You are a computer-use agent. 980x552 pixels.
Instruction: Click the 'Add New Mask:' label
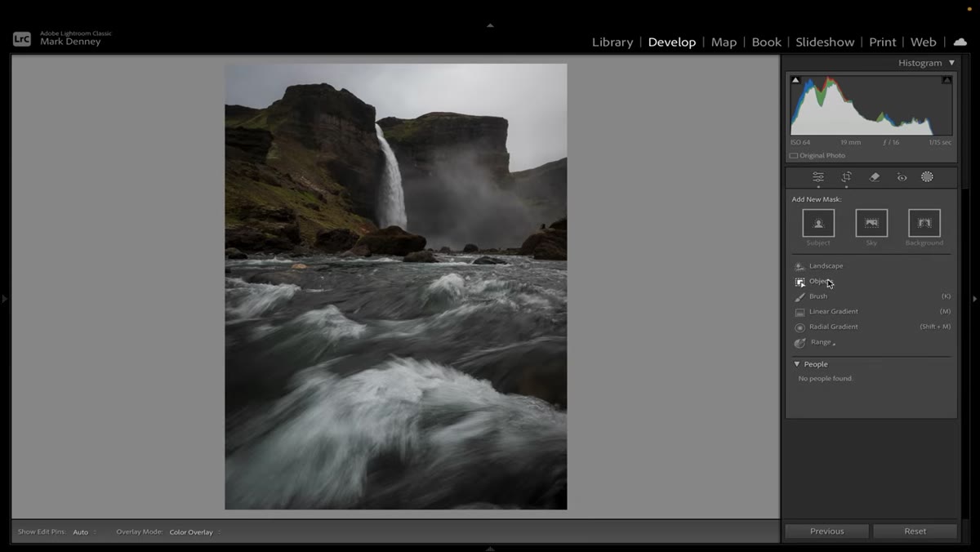click(x=817, y=199)
